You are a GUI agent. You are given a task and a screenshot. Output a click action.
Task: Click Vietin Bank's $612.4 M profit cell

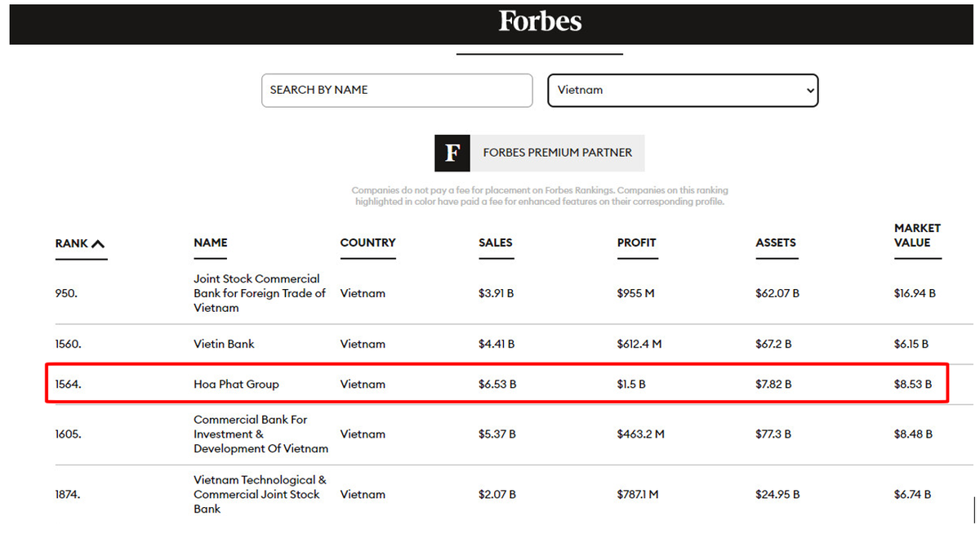click(x=639, y=345)
